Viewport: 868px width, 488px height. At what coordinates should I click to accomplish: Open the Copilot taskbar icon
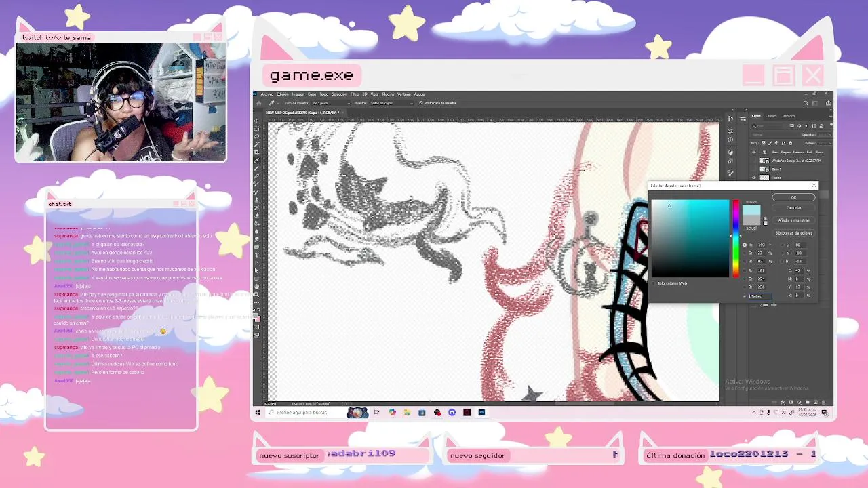[393, 412]
